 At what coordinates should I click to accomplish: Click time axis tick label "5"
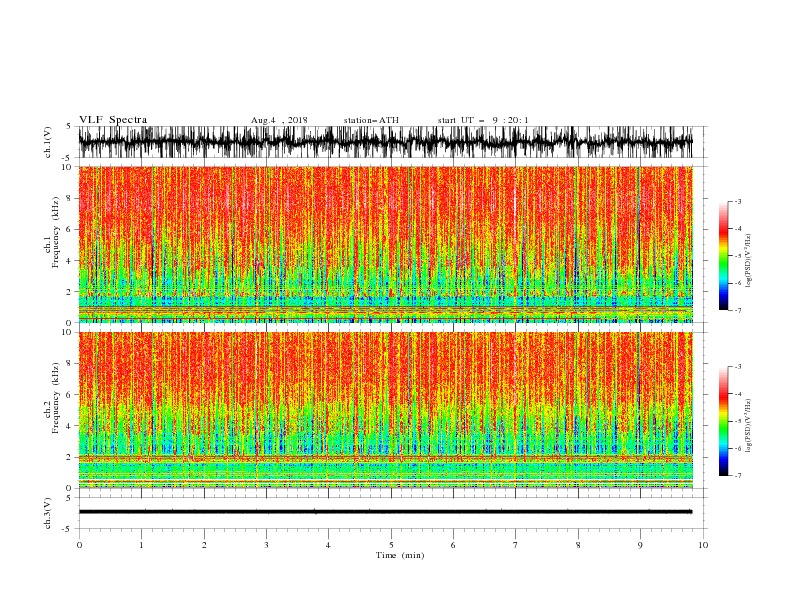point(391,545)
